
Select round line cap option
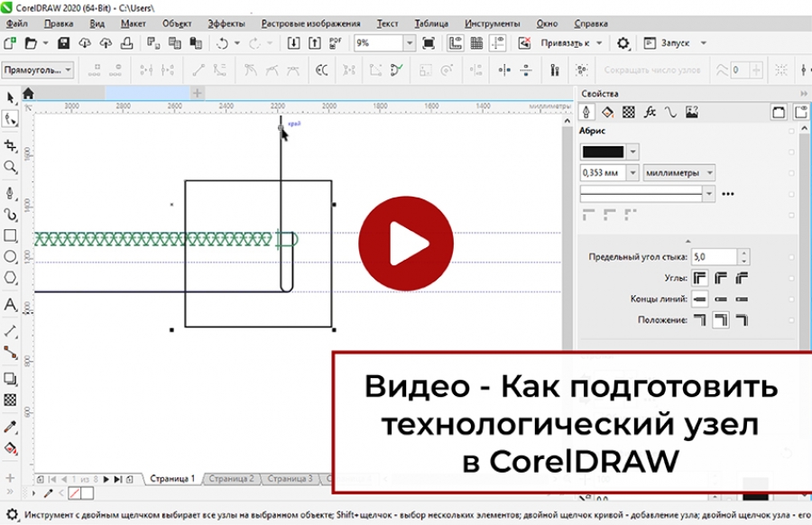pos(721,299)
